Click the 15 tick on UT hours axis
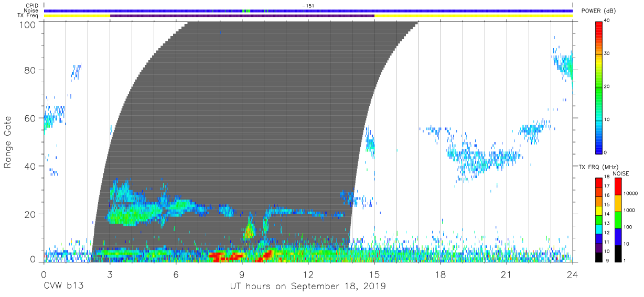The height and width of the screenshot is (297, 644). pyautogui.click(x=374, y=274)
